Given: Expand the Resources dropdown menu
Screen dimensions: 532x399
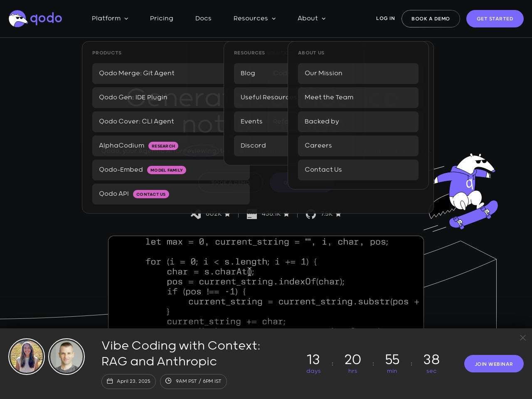Looking at the screenshot, I should click(254, 18).
